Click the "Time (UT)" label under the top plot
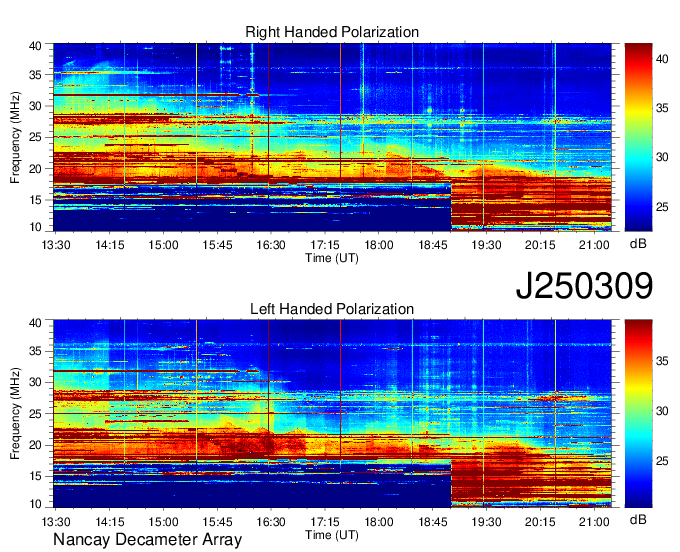This screenshot has height=552, width=680. pos(332,258)
